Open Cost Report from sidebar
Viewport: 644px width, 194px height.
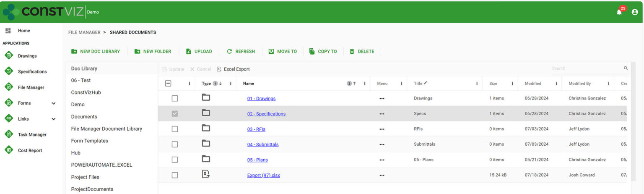(x=9, y=150)
